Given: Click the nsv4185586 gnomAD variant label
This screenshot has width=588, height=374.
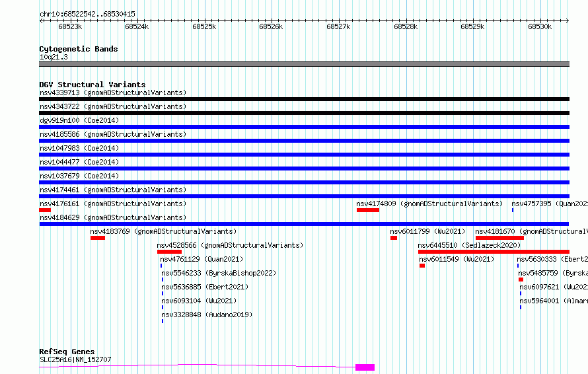Looking at the screenshot, I should coord(113,134).
